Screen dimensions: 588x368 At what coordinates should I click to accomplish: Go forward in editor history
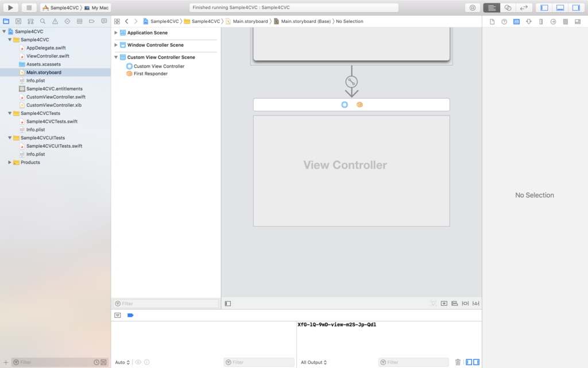136,21
